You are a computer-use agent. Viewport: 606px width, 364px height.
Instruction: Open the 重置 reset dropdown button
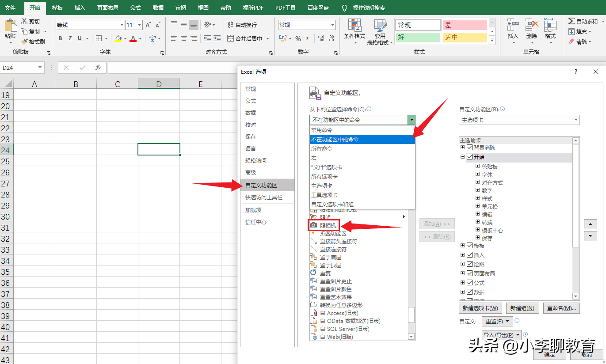click(497, 321)
